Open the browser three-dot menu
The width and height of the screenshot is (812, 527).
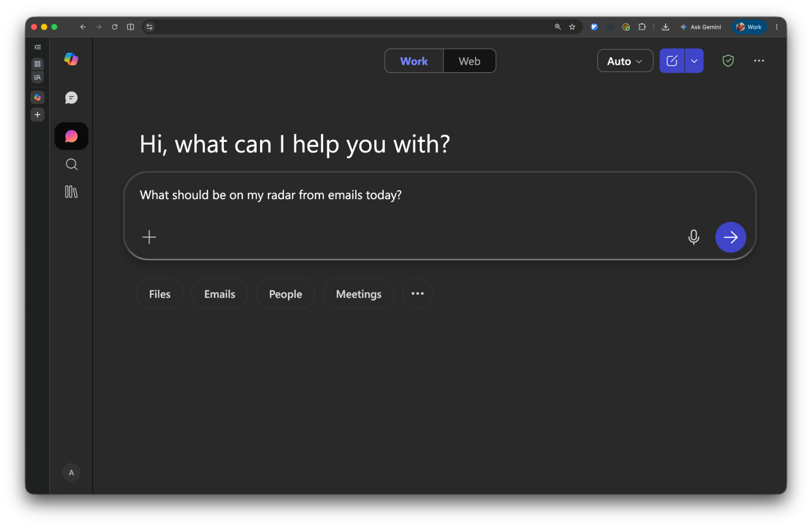pyautogui.click(x=777, y=27)
